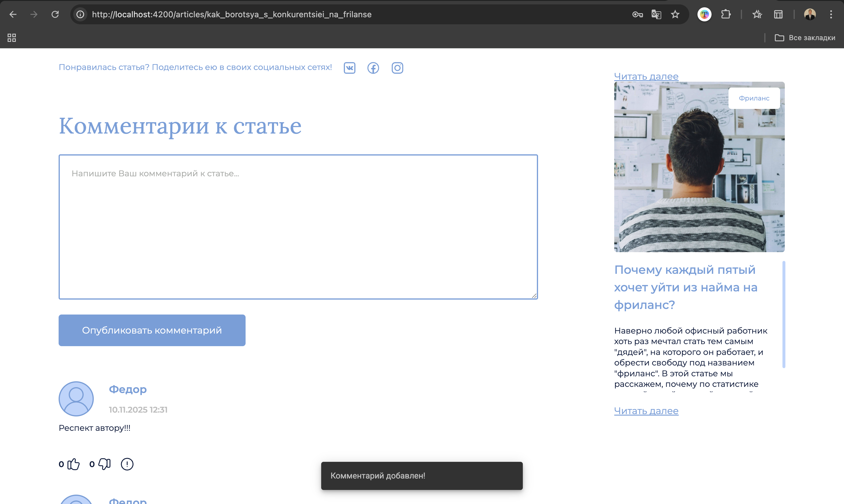Open saved passwords key icon
The image size is (844, 504).
point(637,14)
